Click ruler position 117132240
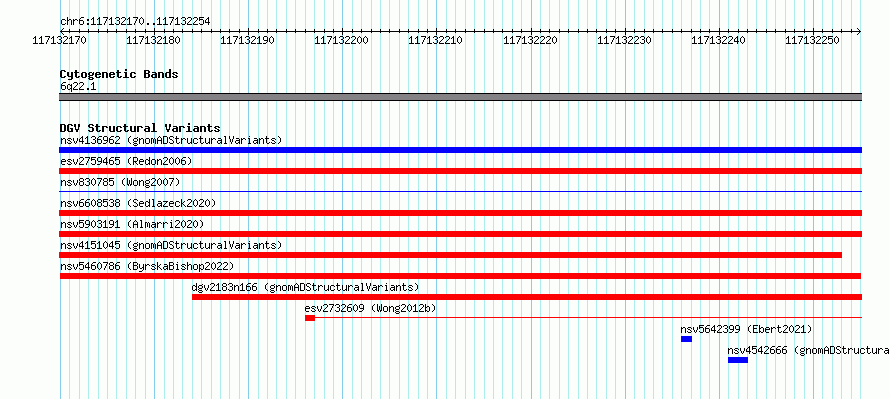The height and width of the screenshot is (399, 890). [x=719, y=41]
